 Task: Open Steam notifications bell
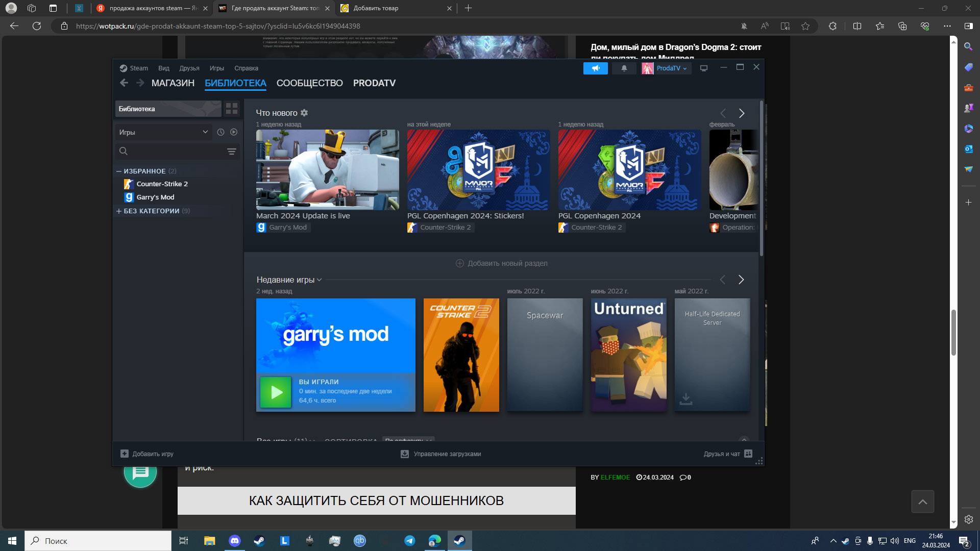coord(624,68)
